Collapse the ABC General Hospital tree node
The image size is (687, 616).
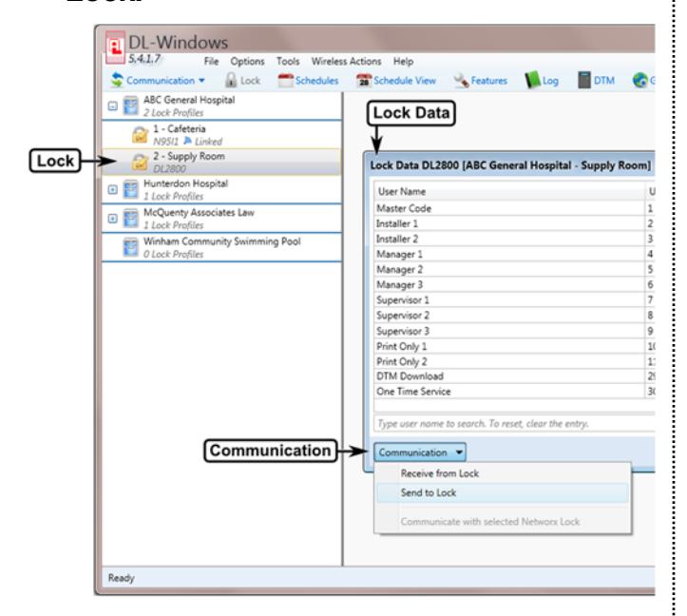[113, 106]
